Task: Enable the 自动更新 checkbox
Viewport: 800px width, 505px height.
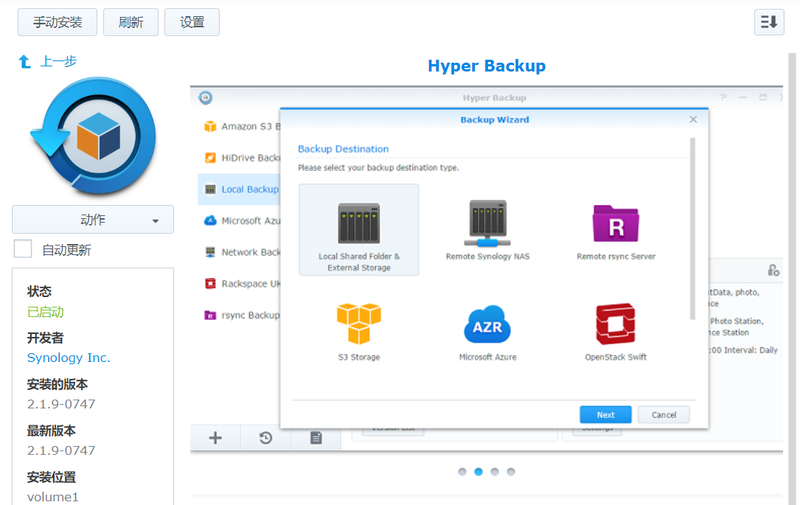Action: [x=23, y=249]
